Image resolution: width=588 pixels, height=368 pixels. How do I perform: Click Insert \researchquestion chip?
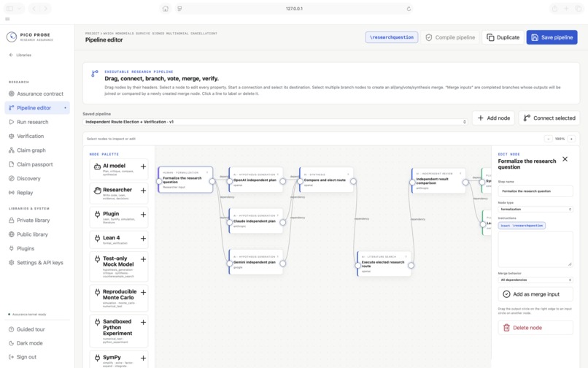pyautogui.click(x=522, y=226)
